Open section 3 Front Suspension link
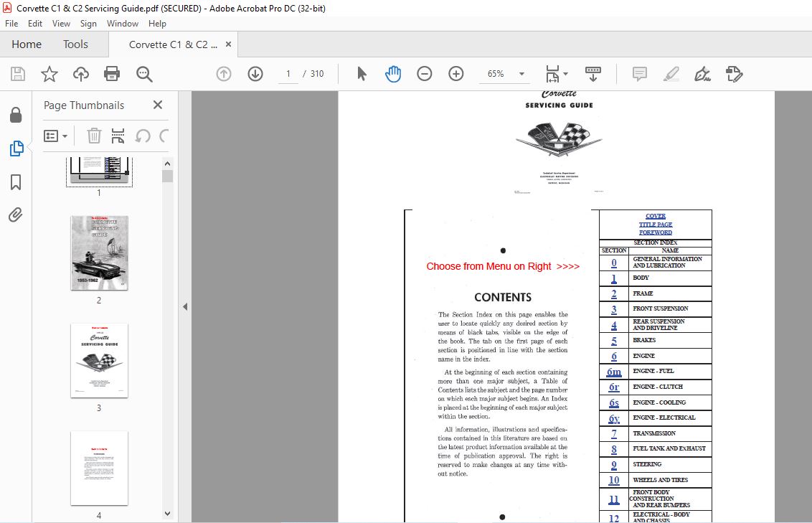Viewport: 812px width, 523px height. (x=614, y=309)
